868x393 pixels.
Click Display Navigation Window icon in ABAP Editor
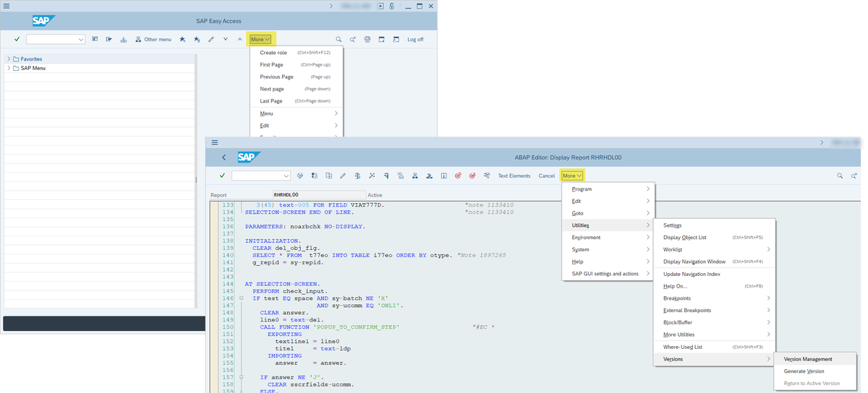coord(430,176)
